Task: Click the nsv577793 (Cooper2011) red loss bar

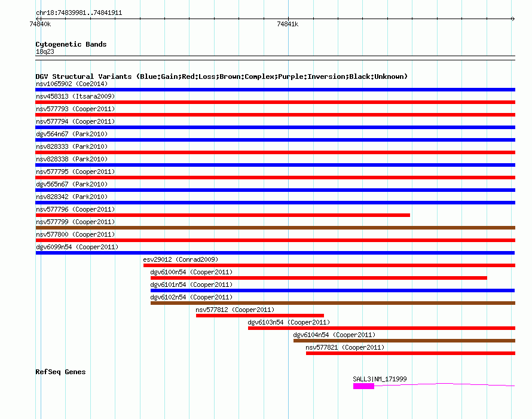Action: 275,115
